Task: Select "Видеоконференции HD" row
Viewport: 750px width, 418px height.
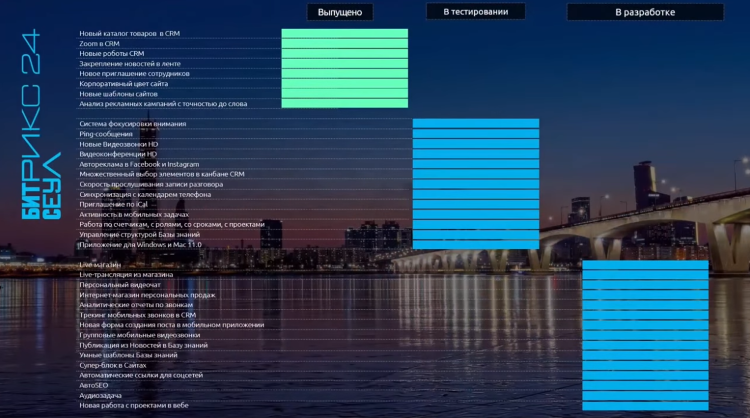Action: [x=118, y=154]
